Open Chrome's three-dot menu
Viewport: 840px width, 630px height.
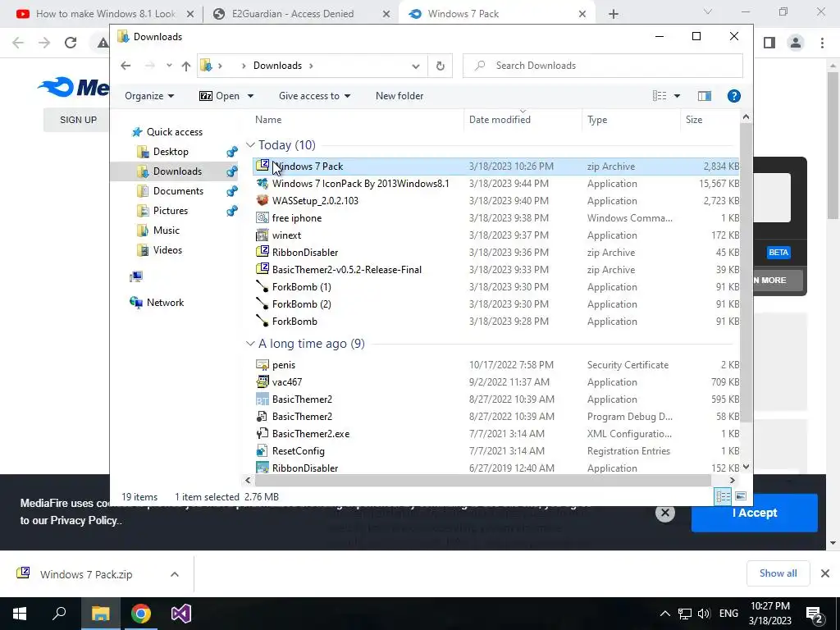point(822,43)
